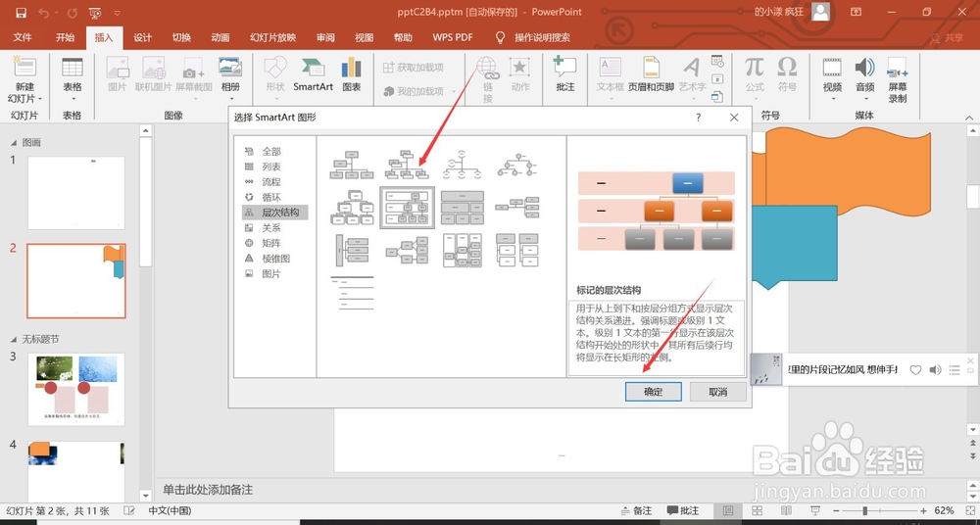The height and width of the screenshot is (525, 980).
Task: Select slide 1 thumbnail
Action: pos(76,193)
